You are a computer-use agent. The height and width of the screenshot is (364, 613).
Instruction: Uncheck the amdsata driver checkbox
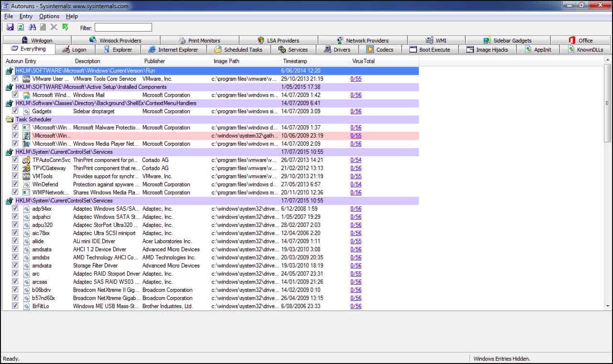pyautogui.click(x=15, y=249)
